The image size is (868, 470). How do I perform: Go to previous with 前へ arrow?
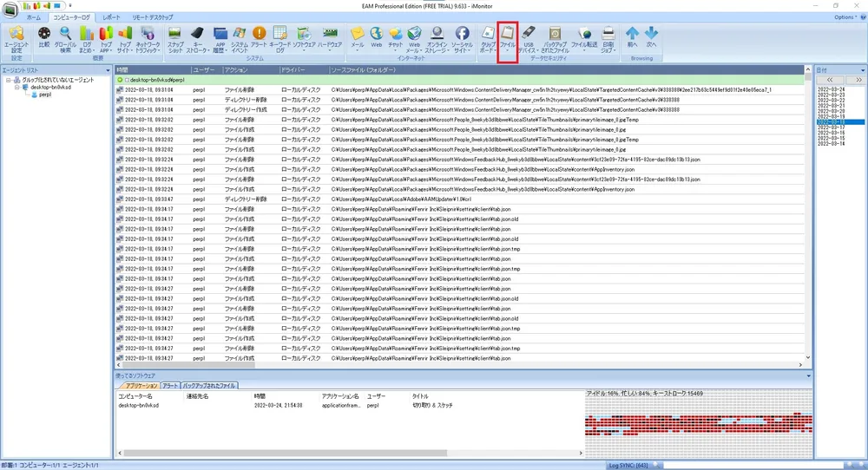[x=632, y=37]
